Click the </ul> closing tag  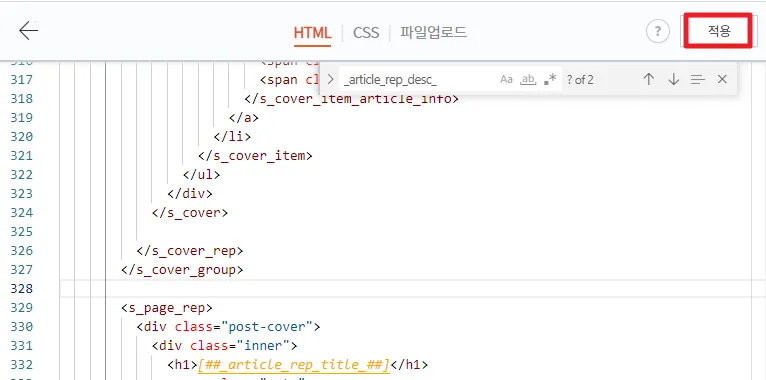tap(201, 174)
